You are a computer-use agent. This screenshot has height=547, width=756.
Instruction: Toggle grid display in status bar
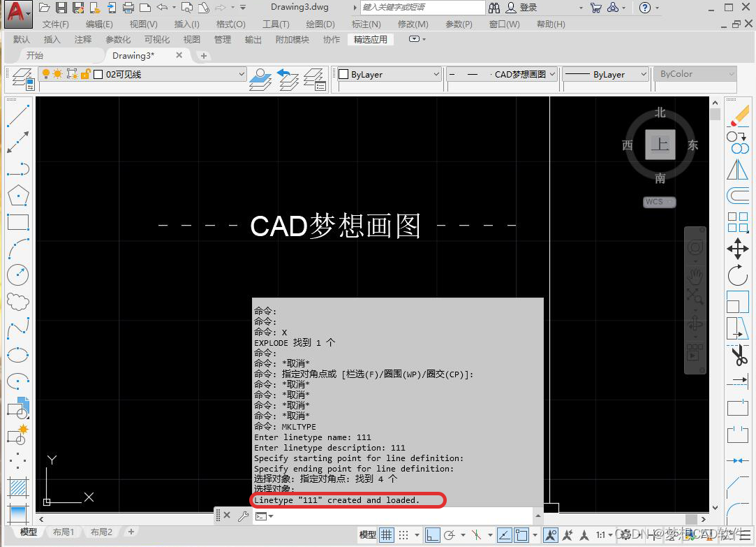(387, 534)
